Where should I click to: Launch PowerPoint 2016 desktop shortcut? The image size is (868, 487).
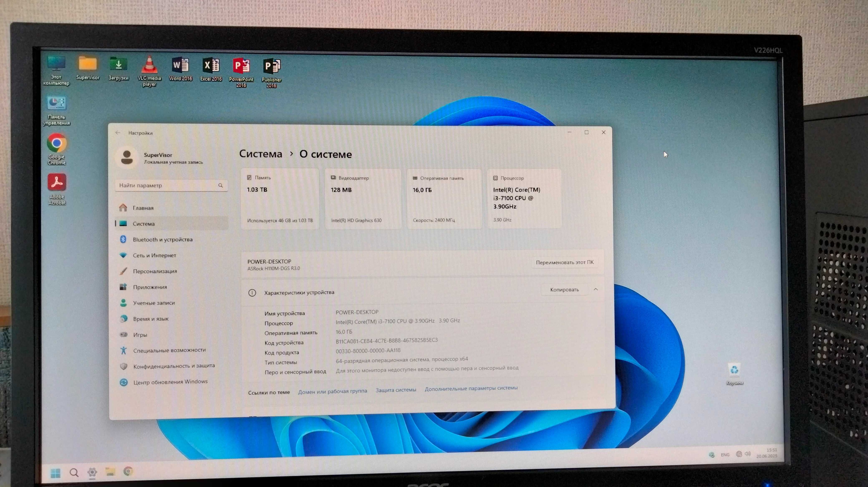point(241,73)
